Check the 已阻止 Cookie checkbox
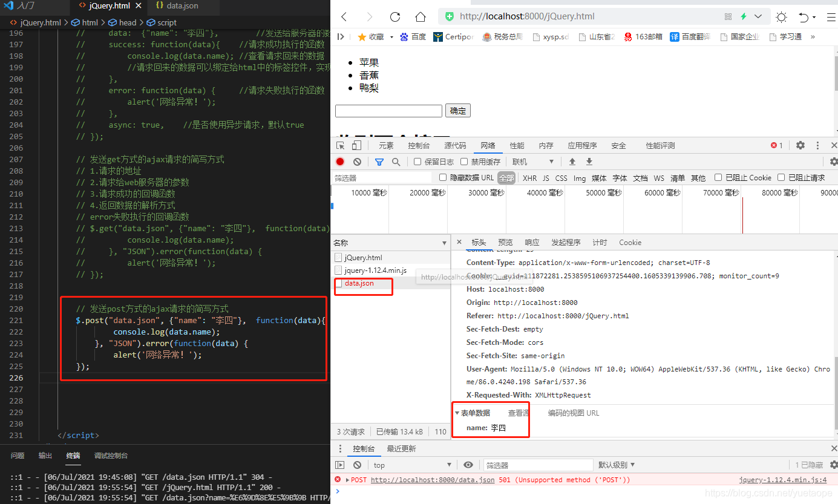The width and height of the screenshot is (838, 504). 718,177
